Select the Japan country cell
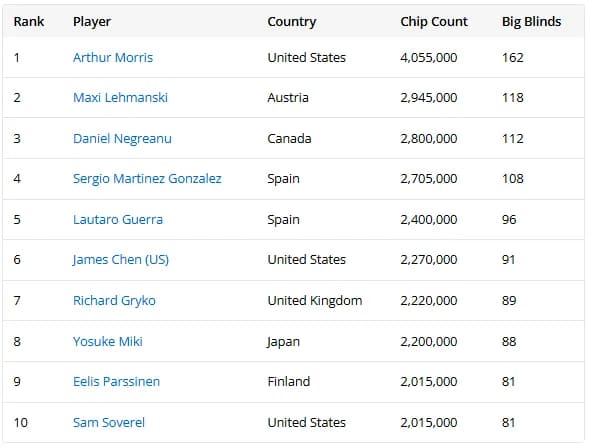Viewport: 592px width, 448px height. pyautogui.click(x=283, y=342)
